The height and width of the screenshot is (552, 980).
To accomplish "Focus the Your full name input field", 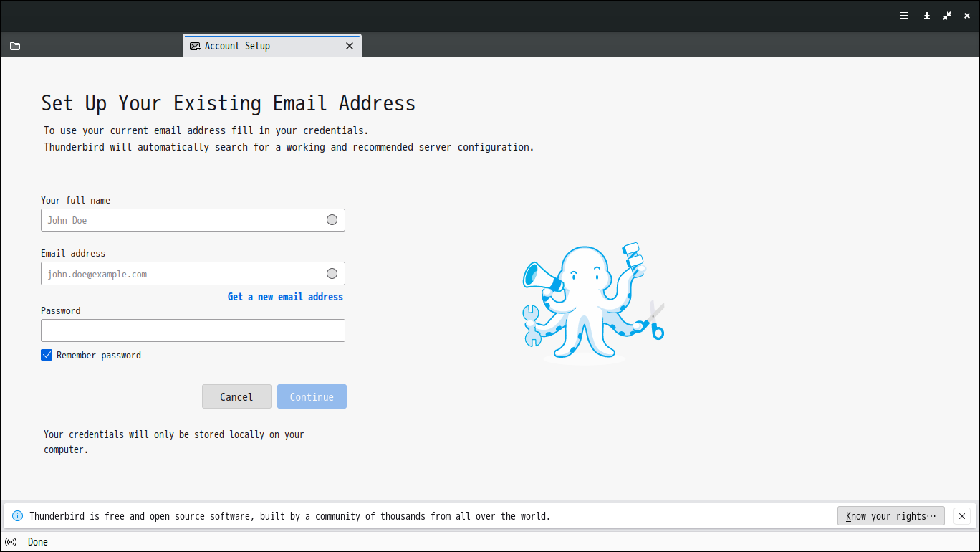I will (x=193, y=220).
